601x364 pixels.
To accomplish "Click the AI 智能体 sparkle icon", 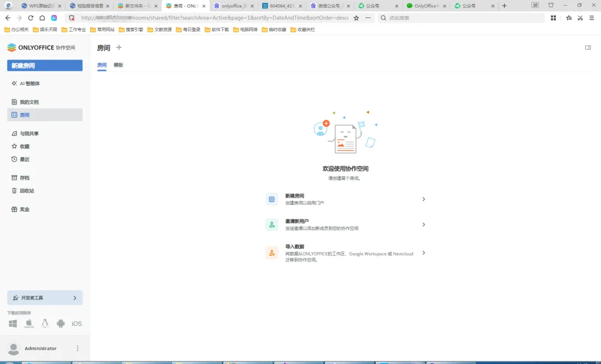I will point(14,83).
